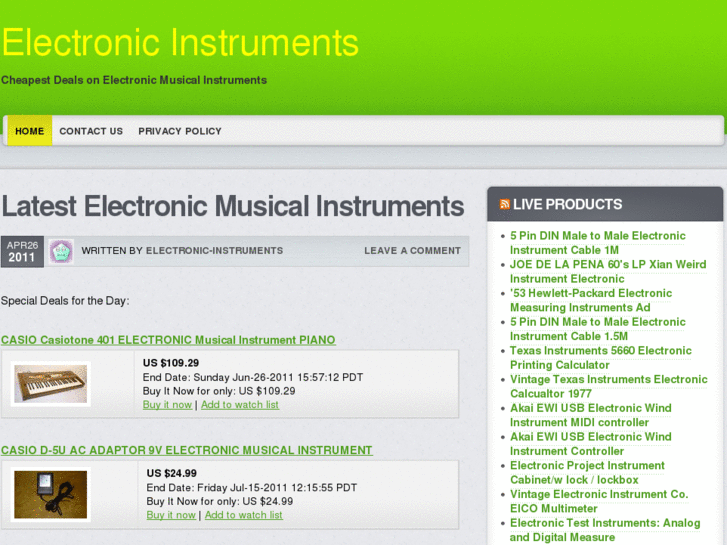The width and height of the screenshot is (727, 545).
Task: Open Akai EWI USB Wind Instrument Controller link
Action: [591, 444]
